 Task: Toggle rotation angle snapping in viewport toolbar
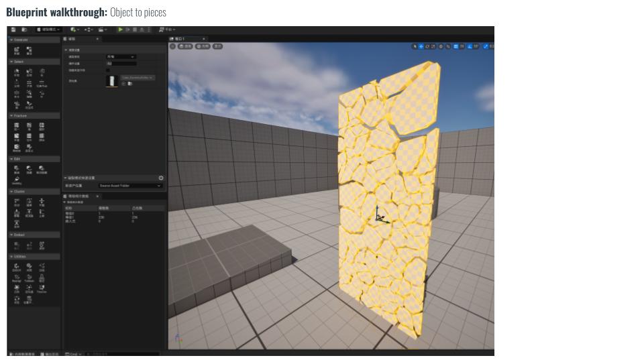pyautogui.click(x=469, y=46)
